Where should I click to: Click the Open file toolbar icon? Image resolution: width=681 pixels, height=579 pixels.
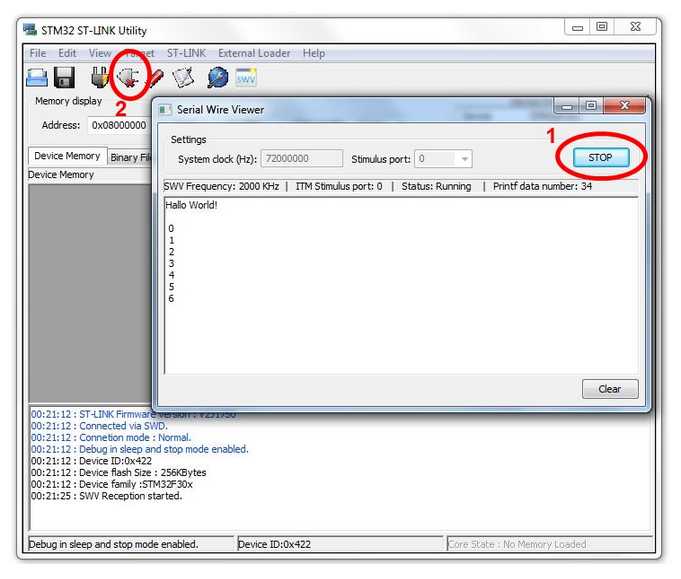(x=37, y=78)
